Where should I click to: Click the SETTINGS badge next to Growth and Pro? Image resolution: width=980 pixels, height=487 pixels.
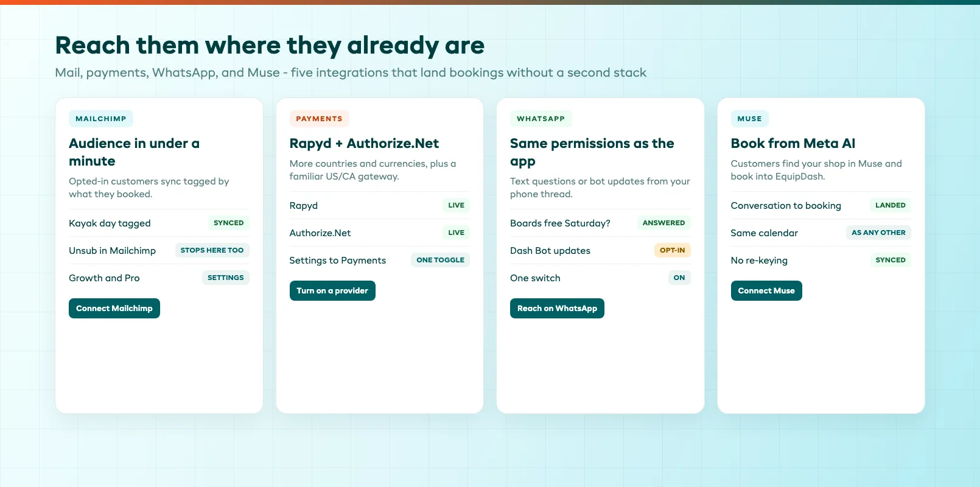click(226, 278)
